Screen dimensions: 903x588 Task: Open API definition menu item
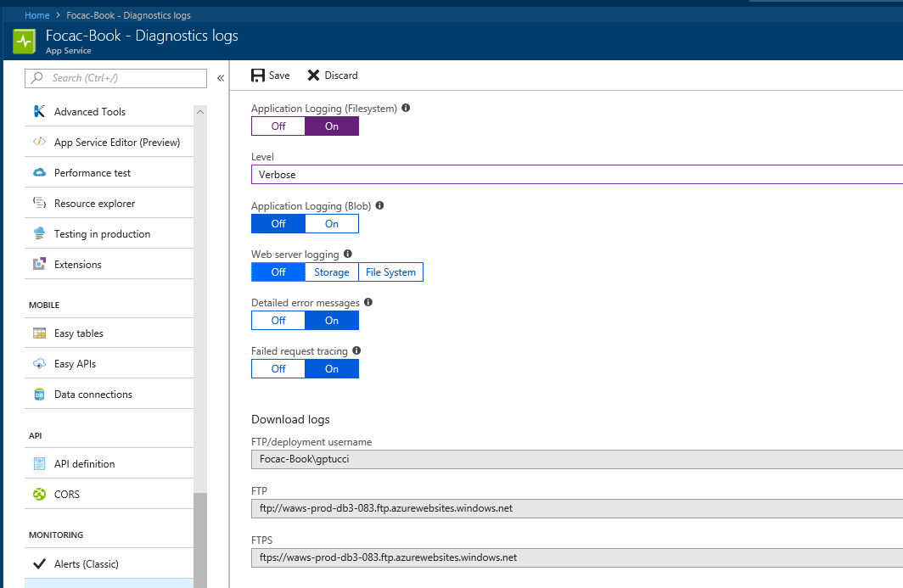[x=109, y=463]
